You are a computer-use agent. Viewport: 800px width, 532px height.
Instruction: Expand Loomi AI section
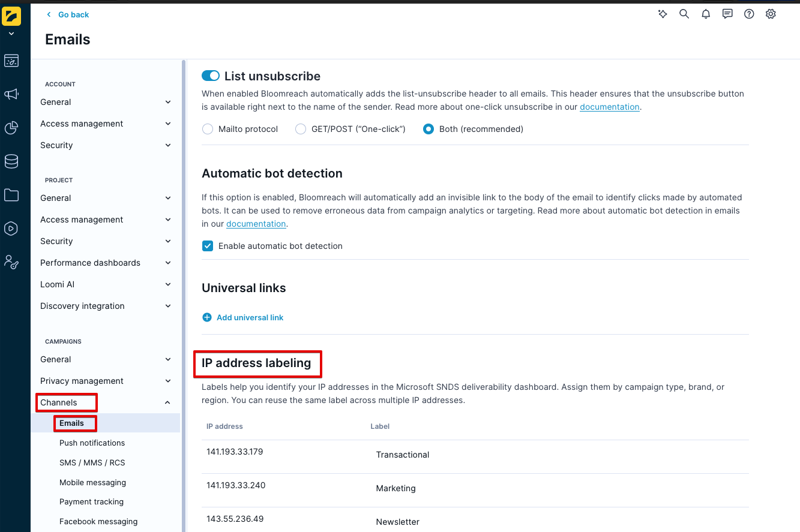coord(106,284)
